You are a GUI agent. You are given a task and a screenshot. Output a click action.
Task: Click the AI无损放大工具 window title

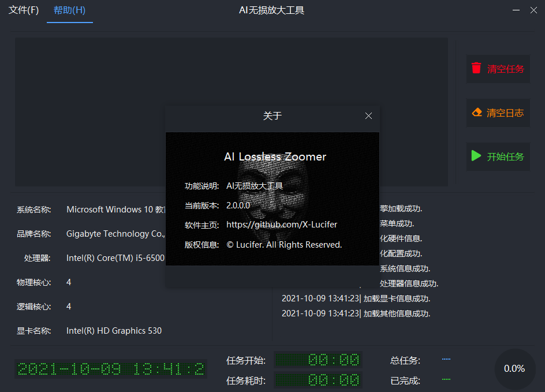(272, 10)
